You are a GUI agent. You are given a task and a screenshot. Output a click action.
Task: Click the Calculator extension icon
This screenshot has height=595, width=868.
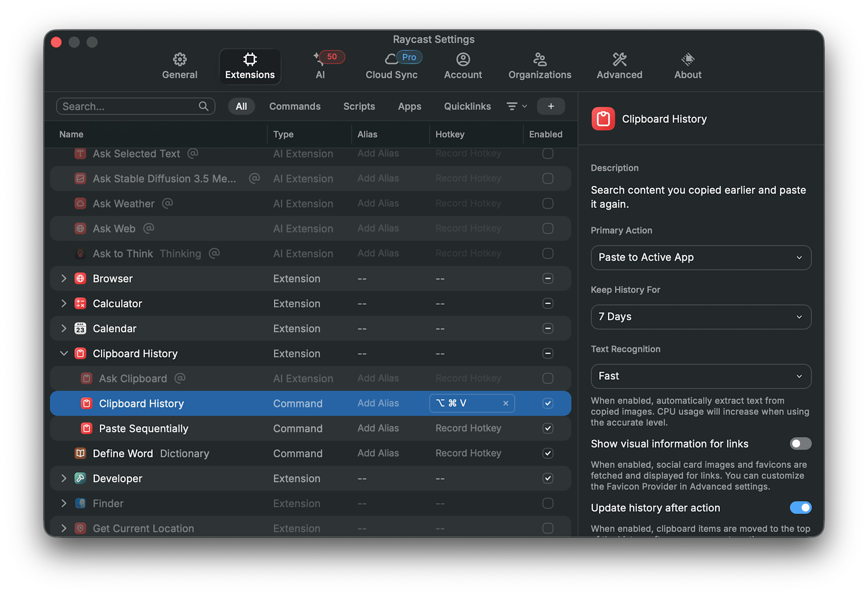[80, 303]
